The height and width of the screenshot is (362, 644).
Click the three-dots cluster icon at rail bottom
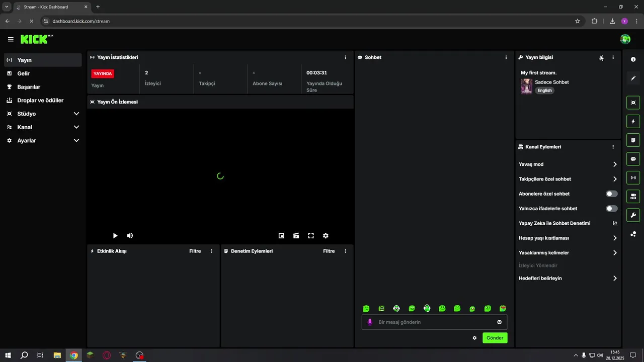tap(633, 234)
